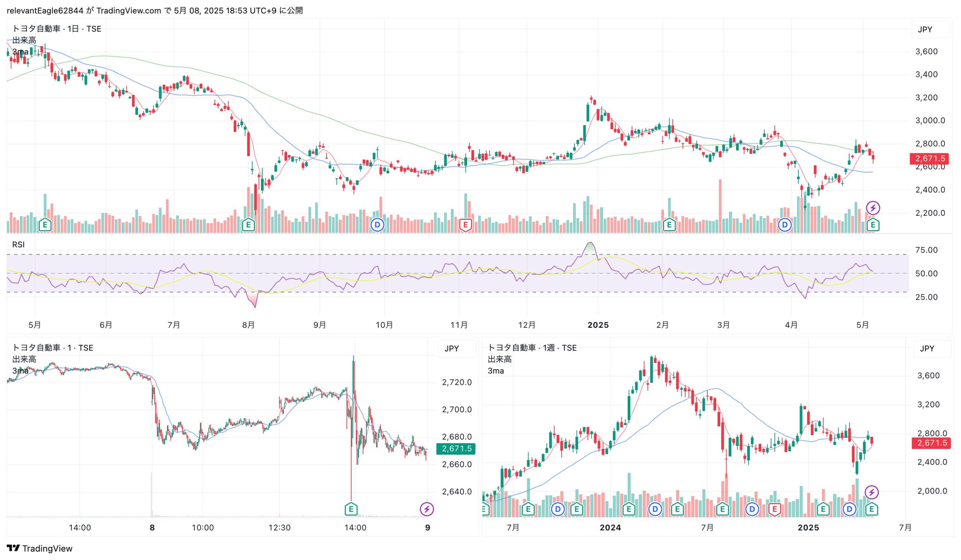The width and height of the screenshot is (961, 560).
Task: Click the purple lightning news icon on daily chart
Action: [x=873, y=208]
